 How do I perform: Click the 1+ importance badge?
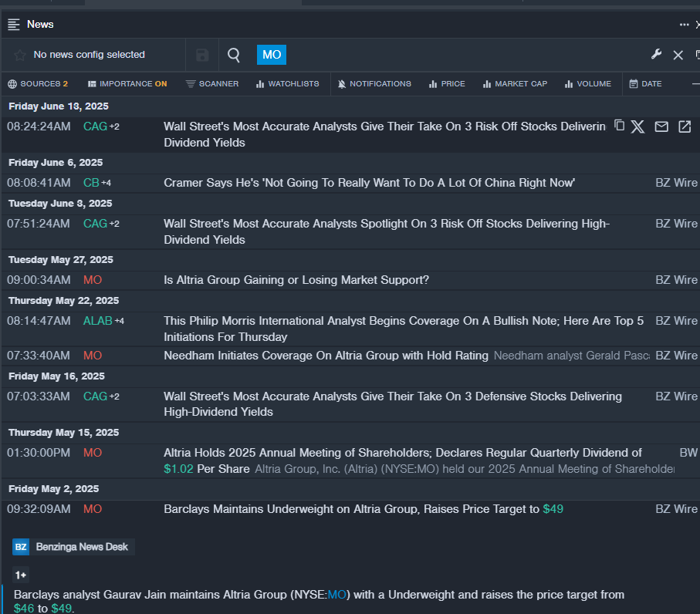21,575
